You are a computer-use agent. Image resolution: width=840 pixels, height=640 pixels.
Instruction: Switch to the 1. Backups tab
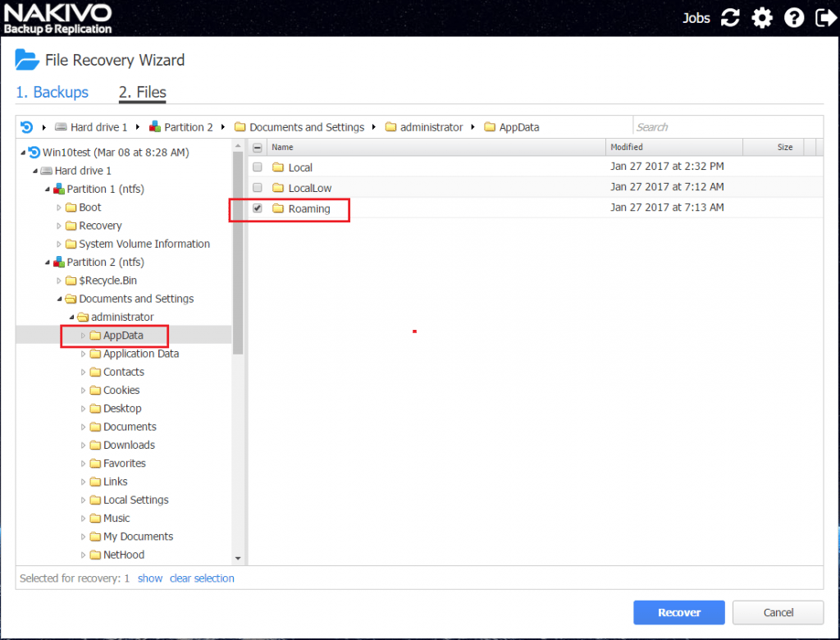[x=52, y=92]
